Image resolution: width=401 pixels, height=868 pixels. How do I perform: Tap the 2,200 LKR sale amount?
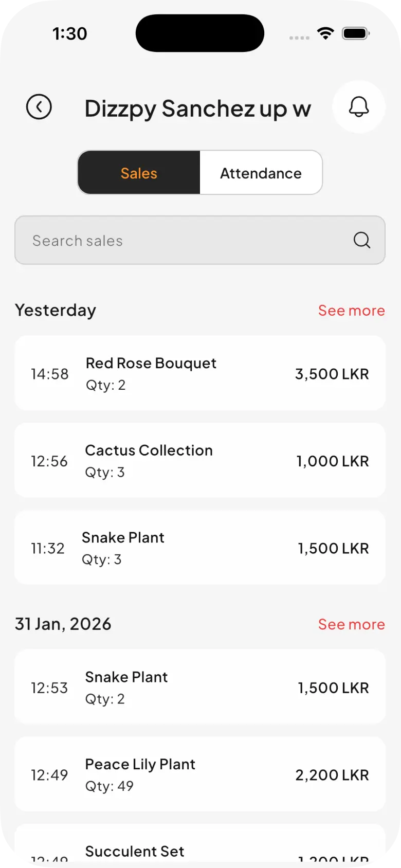[332, 775]
